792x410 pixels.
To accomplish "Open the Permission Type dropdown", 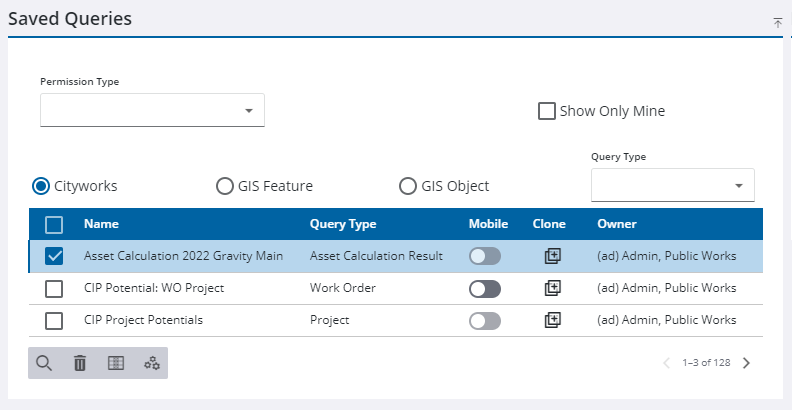I will click(152, 110).
